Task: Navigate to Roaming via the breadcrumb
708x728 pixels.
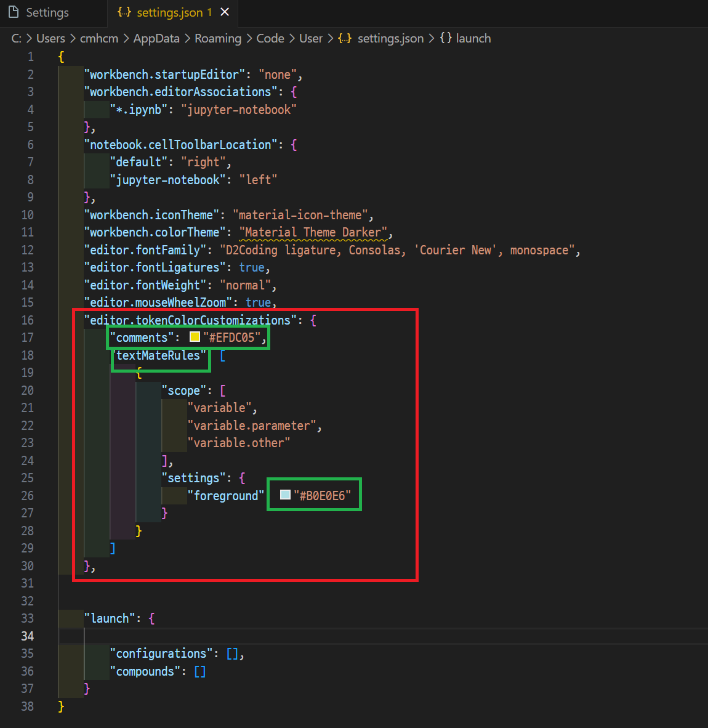Action: click(x=218, y=38)
